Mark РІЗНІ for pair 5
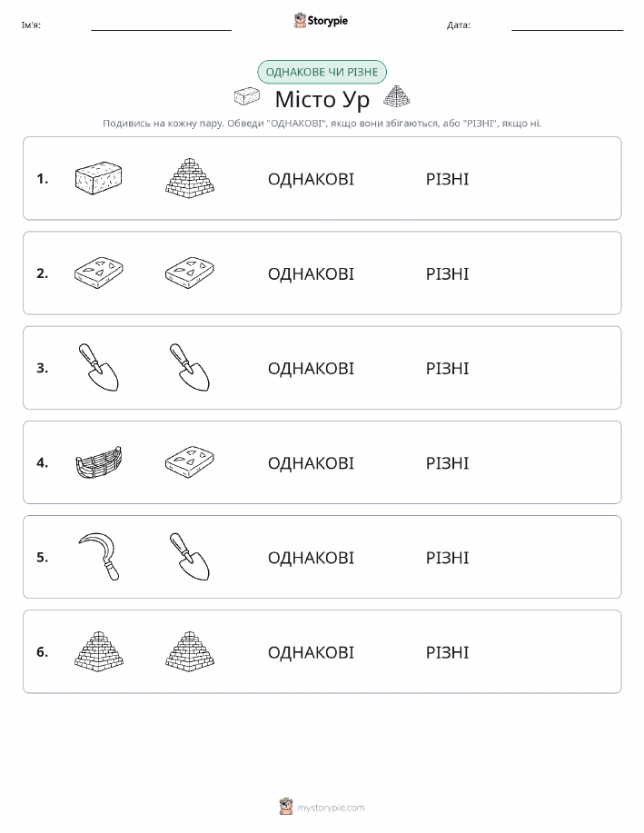This screenshot has height=833, width=644. (448, 557)
